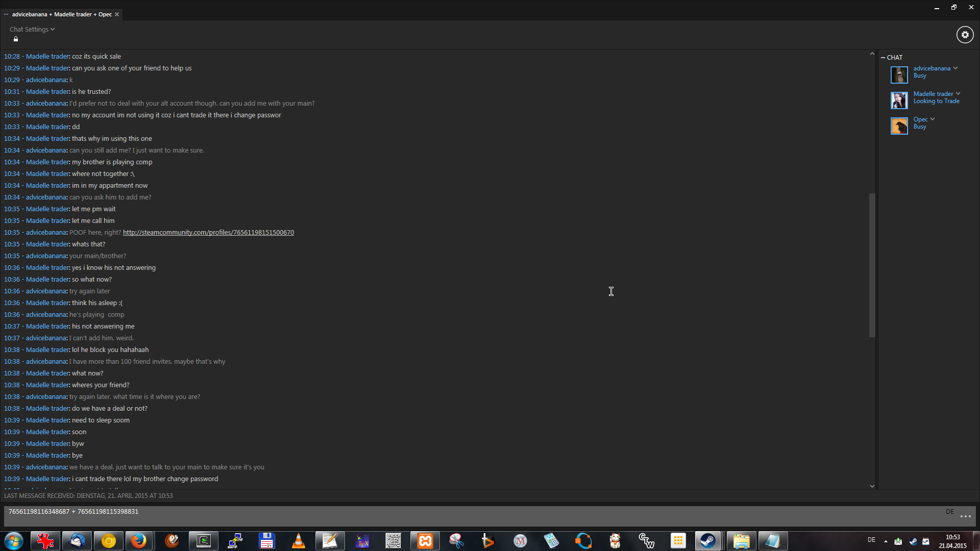
Task: Click the chat scrollbar down arrow
Action: click(x=872, y=486)
